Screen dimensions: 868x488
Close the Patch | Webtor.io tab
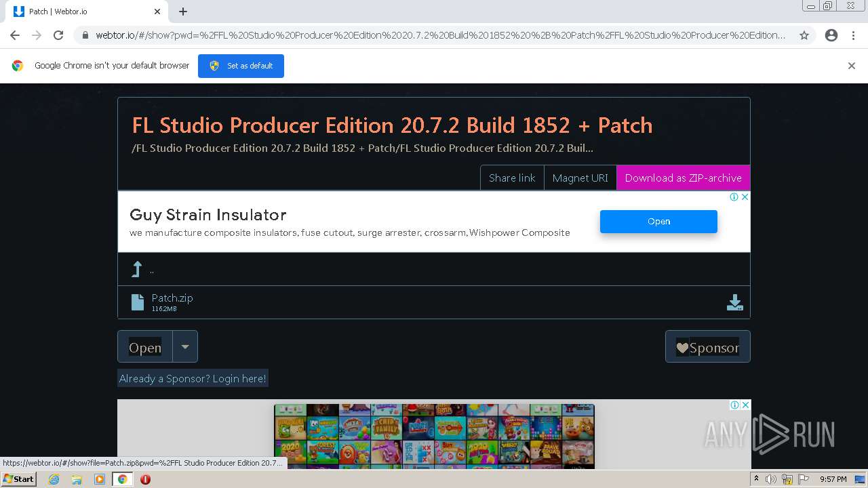(157, 12)
